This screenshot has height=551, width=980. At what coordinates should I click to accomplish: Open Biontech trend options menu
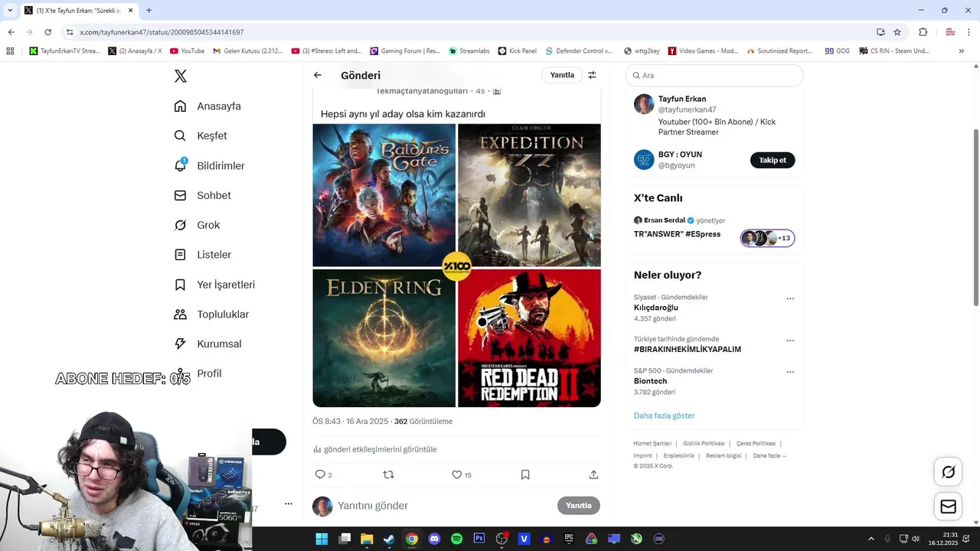(790, 372)
